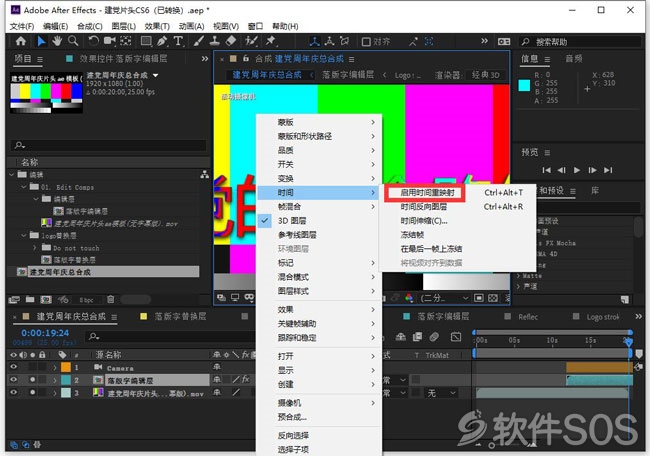Click the interpret footage icon in project panel

pos(14,299)
